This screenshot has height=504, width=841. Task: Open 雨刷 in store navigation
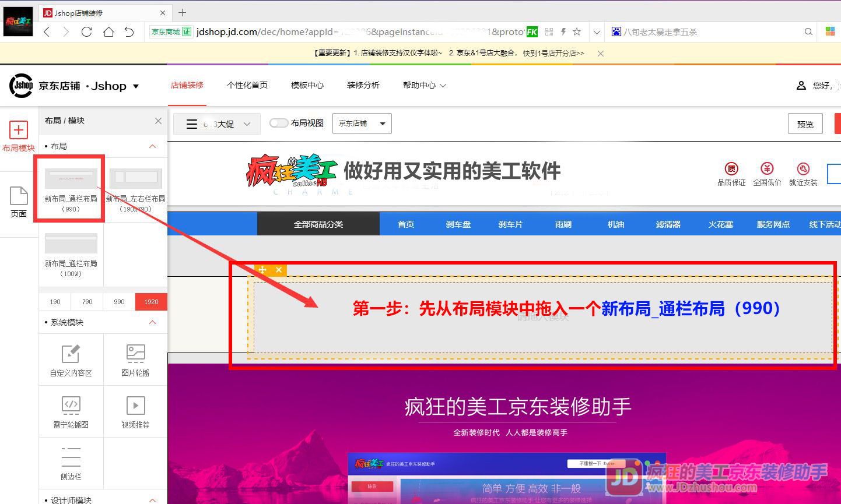[563, 224]
